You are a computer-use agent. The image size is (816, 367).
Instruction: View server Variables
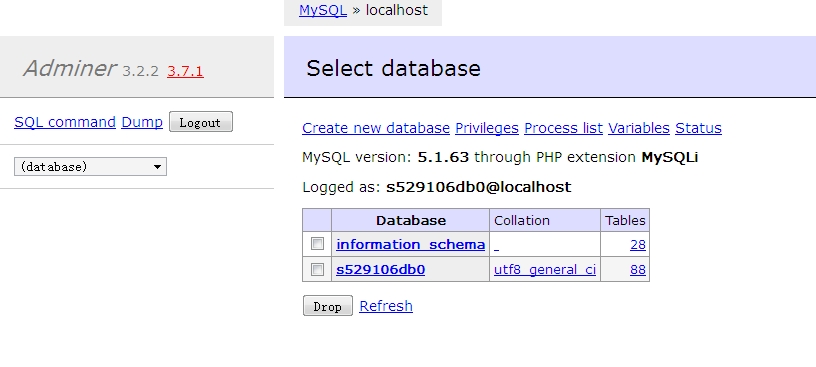pos(639,128)
